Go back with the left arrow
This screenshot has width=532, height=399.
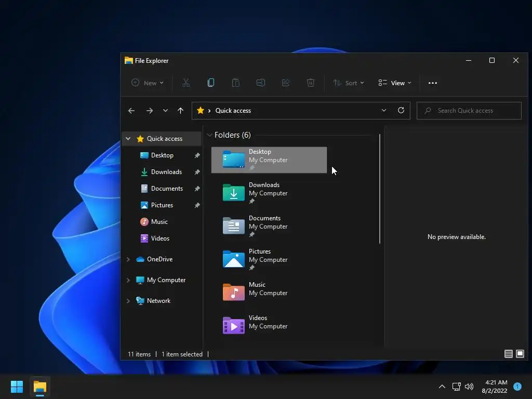pos(131,111)
